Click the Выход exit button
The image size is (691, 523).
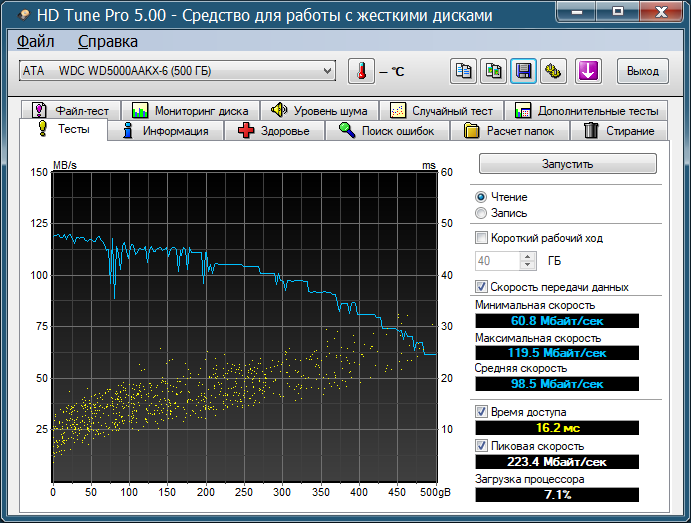[x=643, y=71]
